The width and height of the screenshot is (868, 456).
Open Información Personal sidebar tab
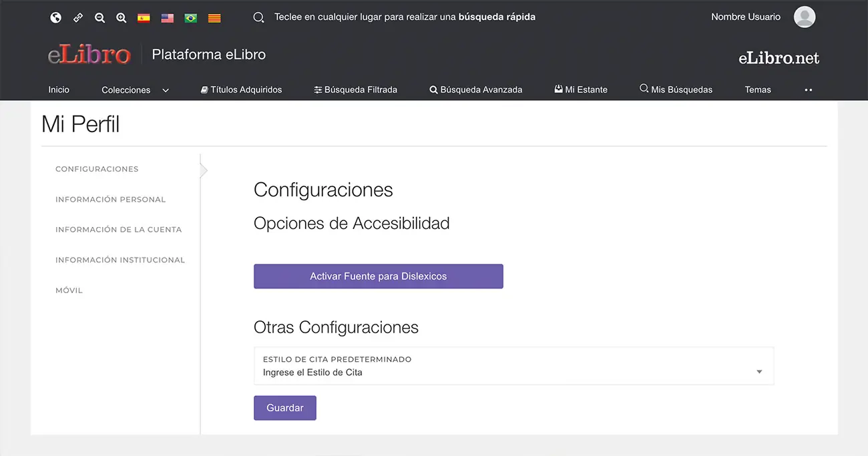click(110, 200)
